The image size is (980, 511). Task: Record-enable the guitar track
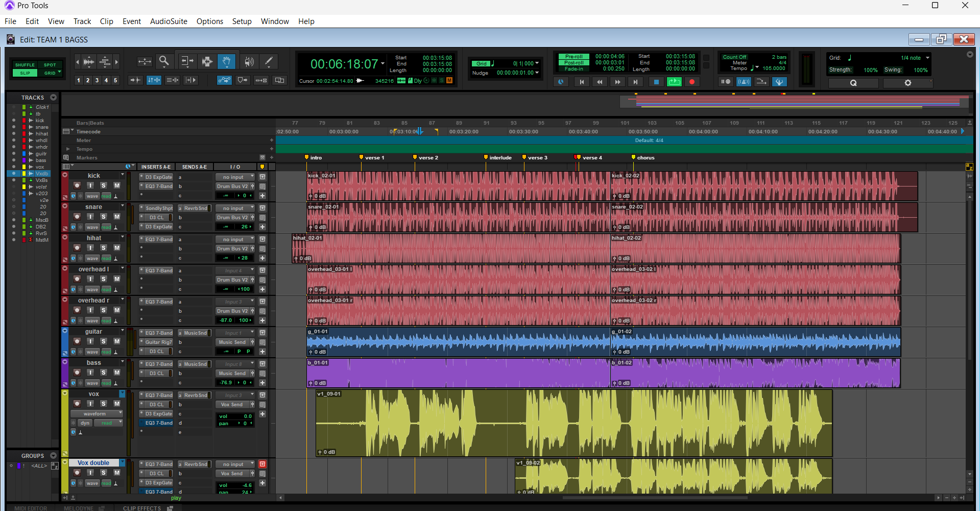(77, 341)
